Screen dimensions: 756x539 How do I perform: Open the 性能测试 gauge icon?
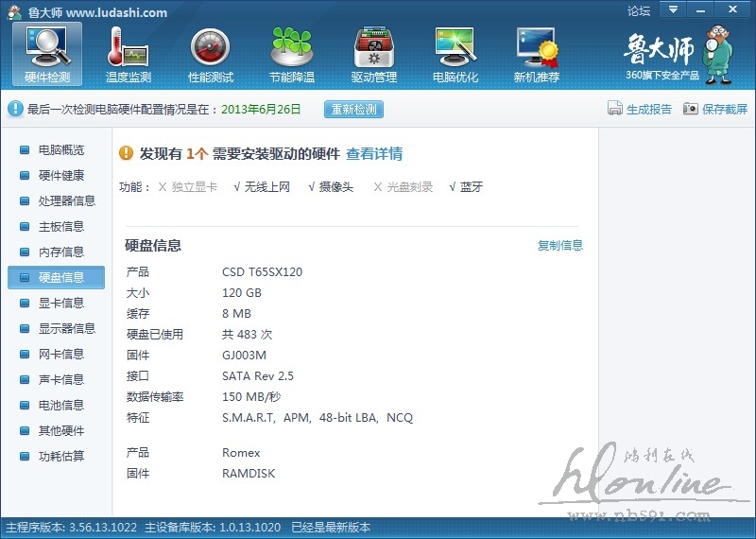click(x=210, y=55)
